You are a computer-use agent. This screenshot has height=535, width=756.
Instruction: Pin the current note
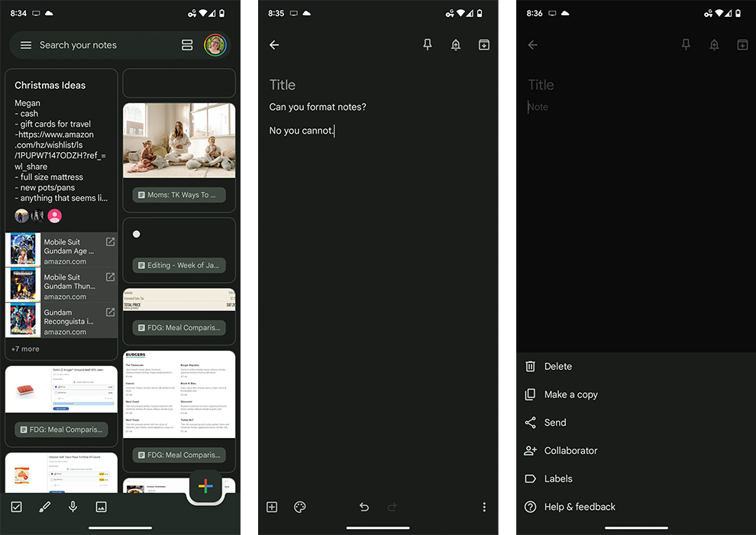click(428, 44)
